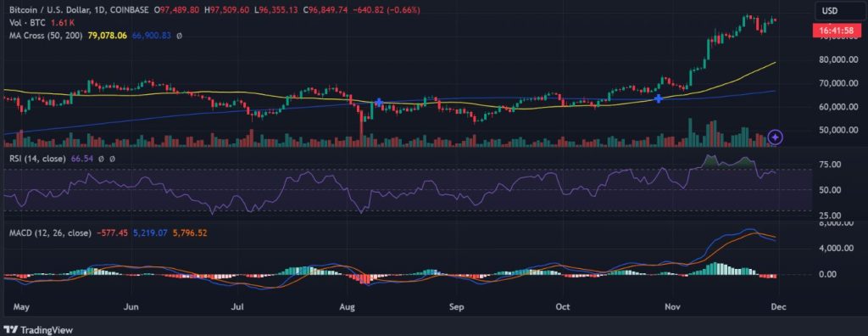This screenshot has width=868, height=336.
Task: Click the Jul label on the time axis
Action: coord(237,306)
